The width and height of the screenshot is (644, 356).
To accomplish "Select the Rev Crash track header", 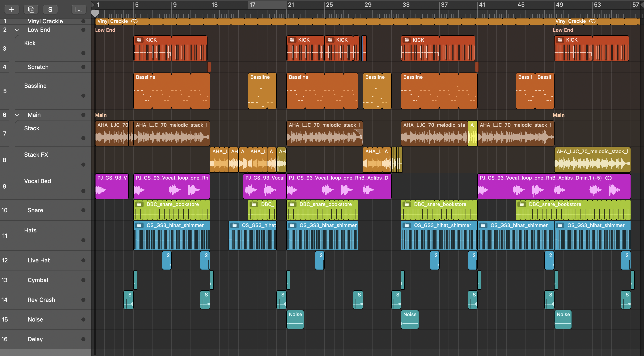I will 45,300.
